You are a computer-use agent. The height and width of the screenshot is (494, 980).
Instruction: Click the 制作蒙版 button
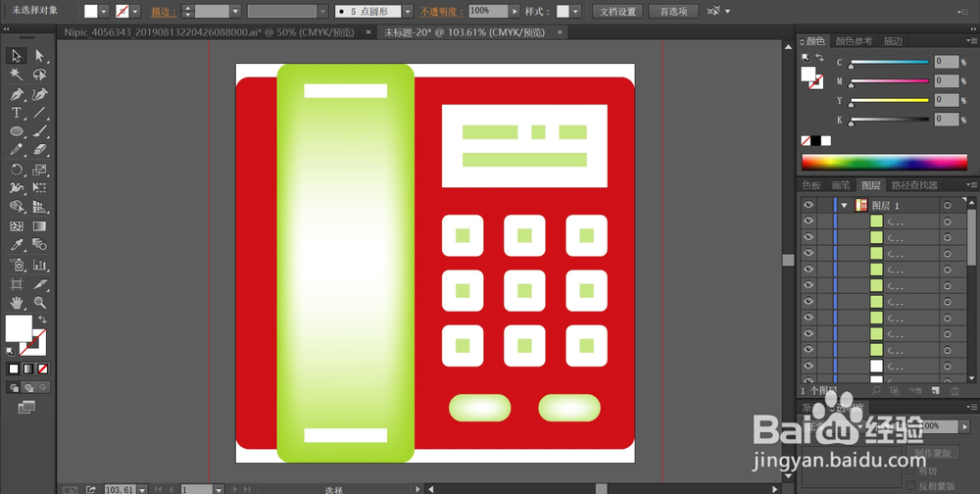point(933,453)
